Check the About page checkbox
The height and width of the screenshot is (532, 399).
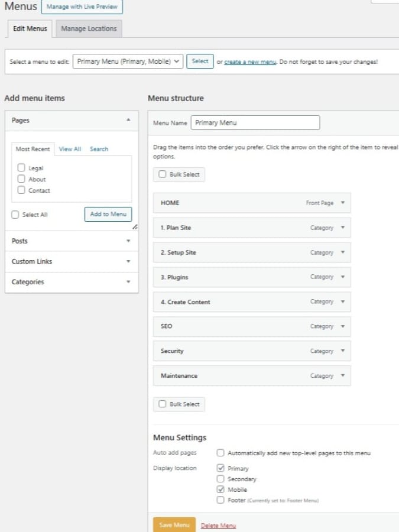pos(21,179)
